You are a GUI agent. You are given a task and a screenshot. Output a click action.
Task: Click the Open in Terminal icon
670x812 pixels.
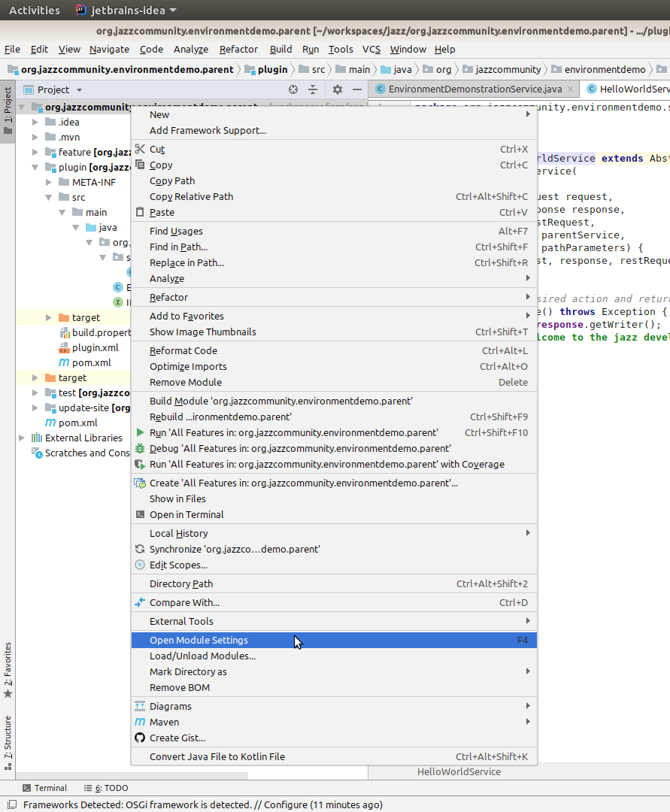140,514
